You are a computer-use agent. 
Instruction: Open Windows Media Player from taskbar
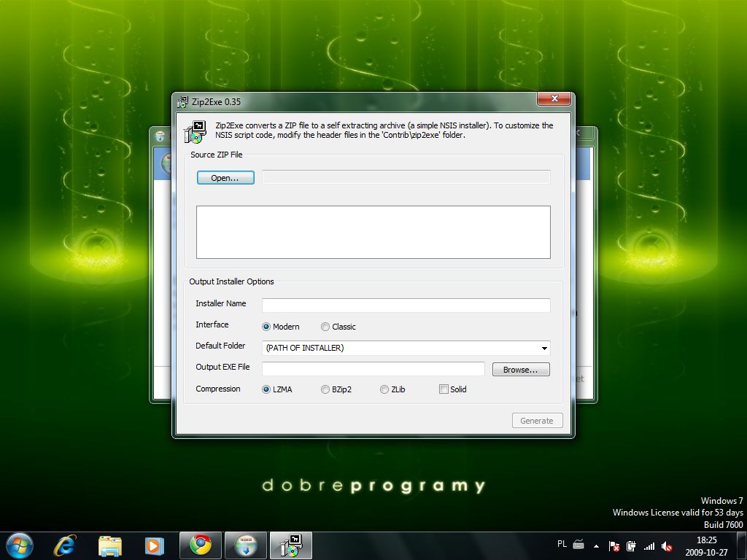point(154,545)
